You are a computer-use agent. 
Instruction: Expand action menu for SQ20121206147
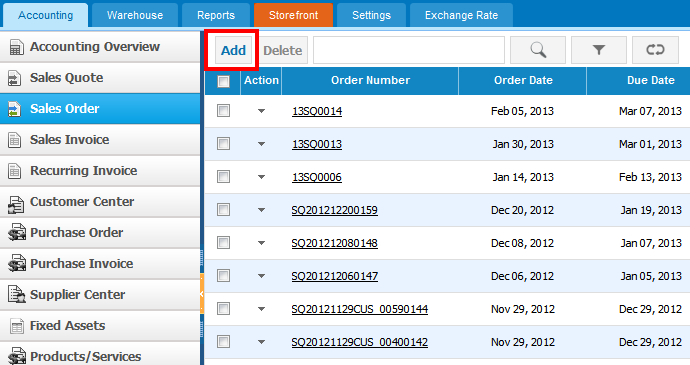261,276
